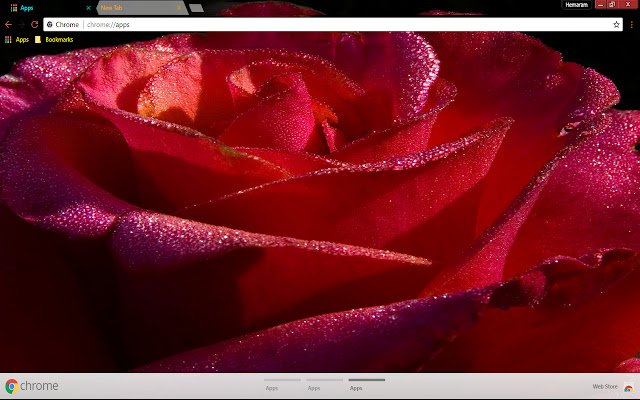640x400 pixels.
Task: Open a new tab with the tab-strip button
Action: point(196,8)
